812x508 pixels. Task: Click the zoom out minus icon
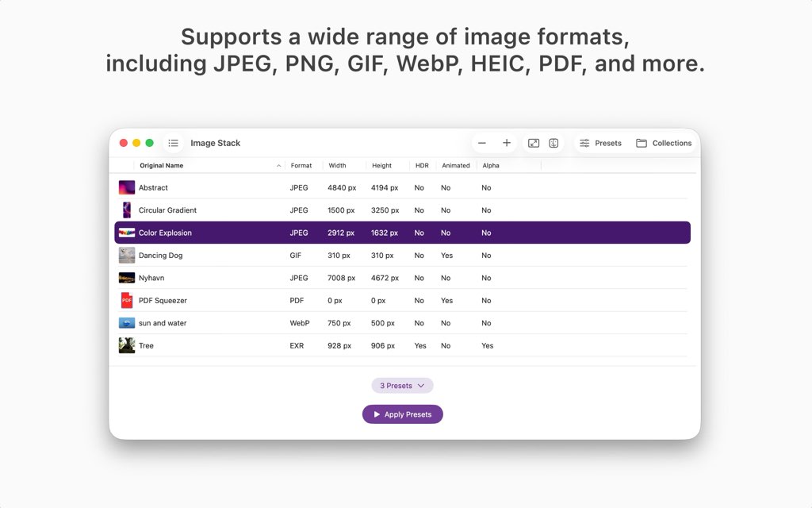coord(482,143)
